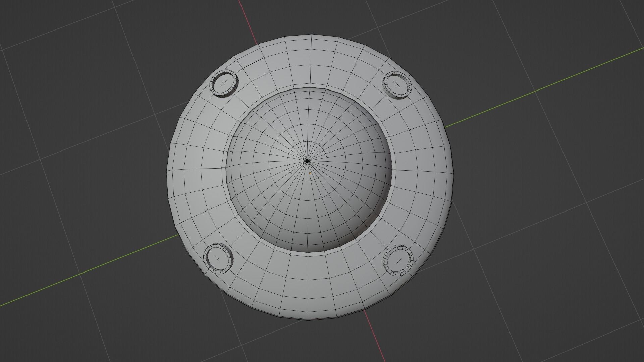Click the lower-left screw head on the ring
Image resolution: width=644 pixels, height=362 pixels.
coord(218,259)
